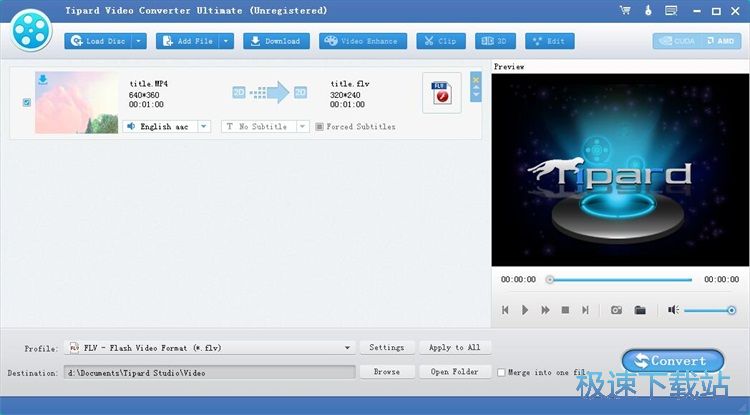Click the source 2D mode icon
The width and height of the screenshot is (750, 415).
239,92
